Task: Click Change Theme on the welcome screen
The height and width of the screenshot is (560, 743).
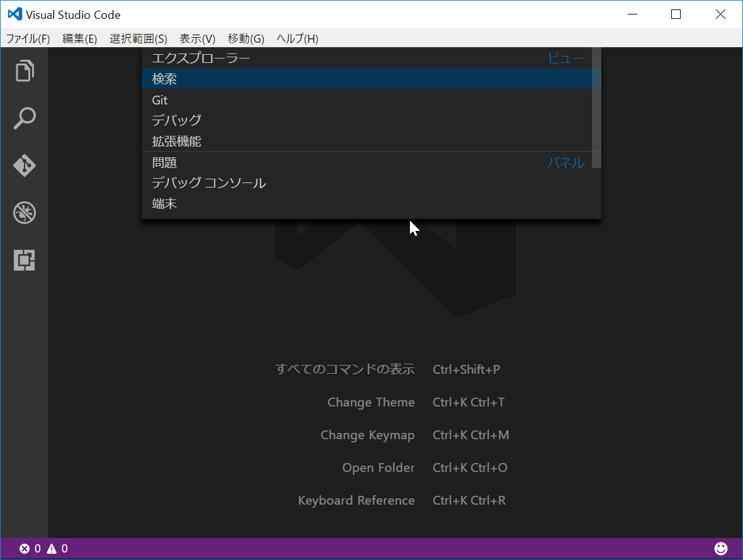Action: click(x=371, y=402)
